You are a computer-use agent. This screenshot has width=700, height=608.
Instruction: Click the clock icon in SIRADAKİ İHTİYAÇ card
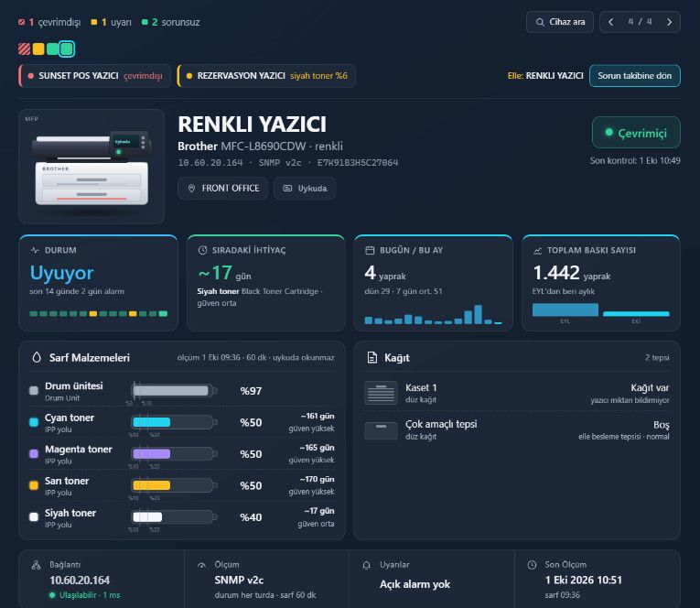click(202, 250)
